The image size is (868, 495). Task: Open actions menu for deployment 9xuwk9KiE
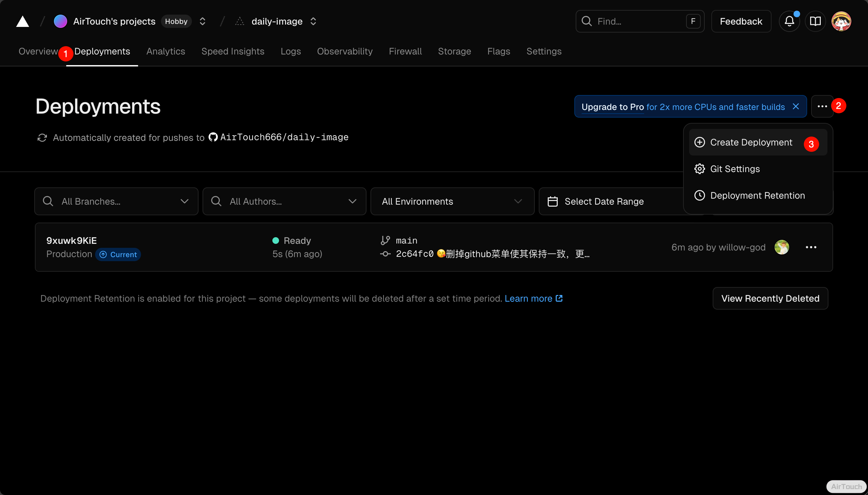click(x=811, y=247)
